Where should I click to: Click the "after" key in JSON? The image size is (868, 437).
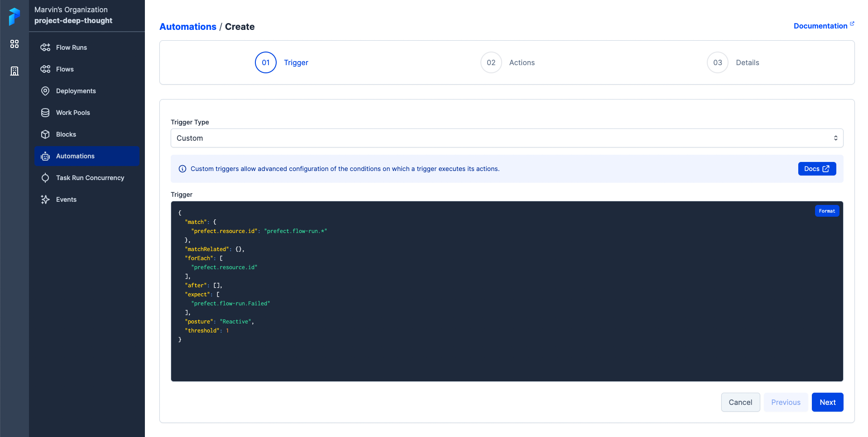pyautogui.click(x=196, y=285)
